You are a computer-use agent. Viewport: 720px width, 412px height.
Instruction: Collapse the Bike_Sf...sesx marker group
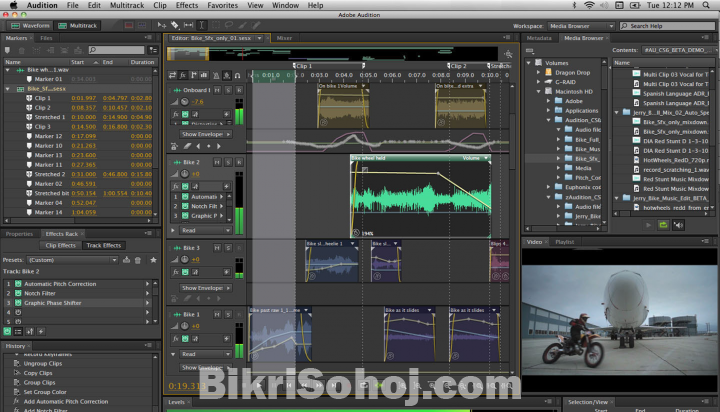click(x=7, y=88)
